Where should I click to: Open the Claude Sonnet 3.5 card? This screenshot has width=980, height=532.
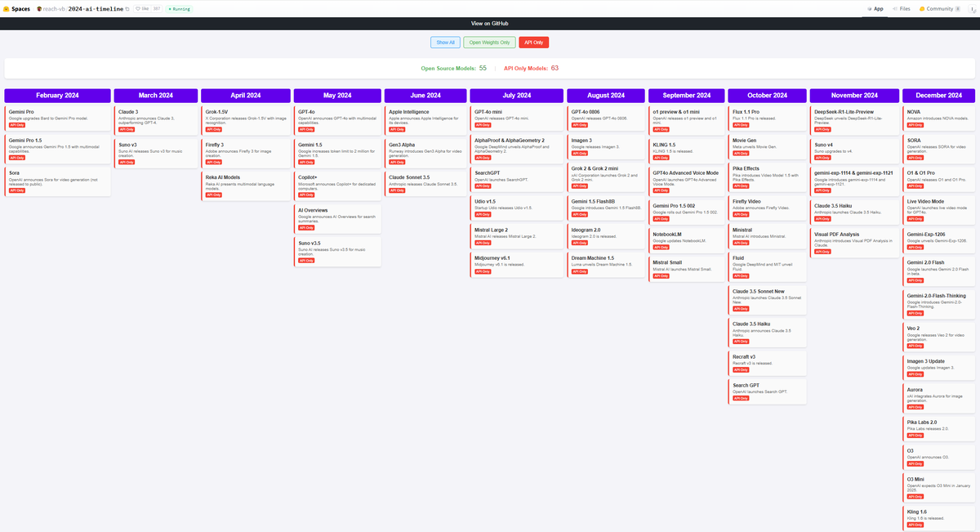425,183
